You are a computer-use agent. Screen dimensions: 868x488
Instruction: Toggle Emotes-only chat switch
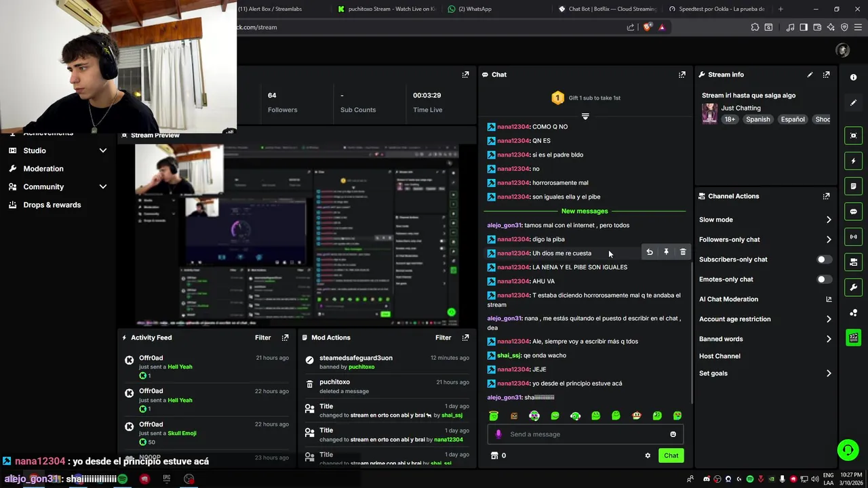pyautogui.click(x=824, y=279)
